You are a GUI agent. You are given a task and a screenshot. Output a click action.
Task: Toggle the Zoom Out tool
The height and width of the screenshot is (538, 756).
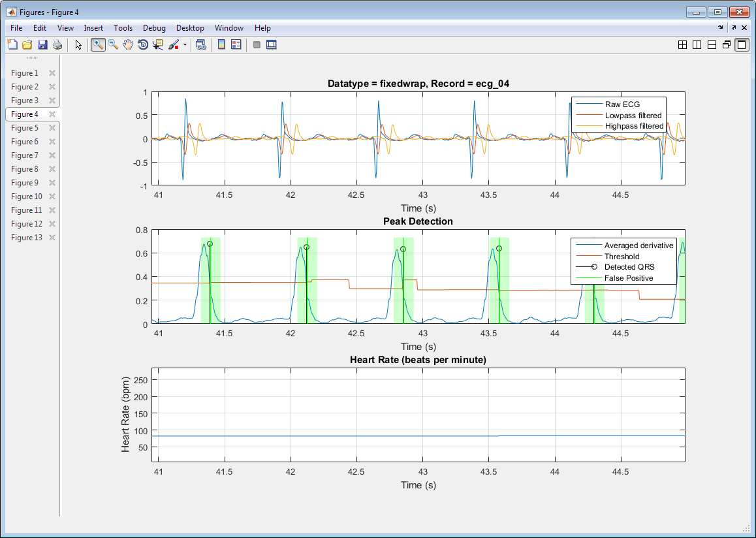coord(113,44)
